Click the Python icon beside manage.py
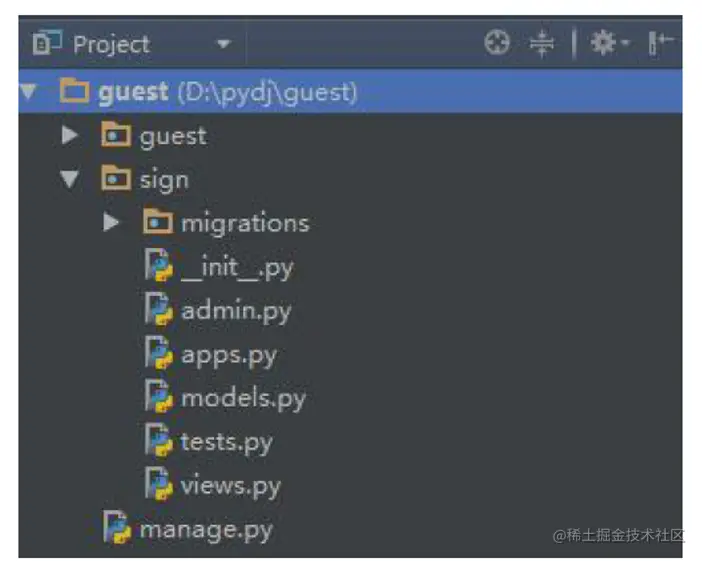 pyautogui.click(x=118, y=527)
